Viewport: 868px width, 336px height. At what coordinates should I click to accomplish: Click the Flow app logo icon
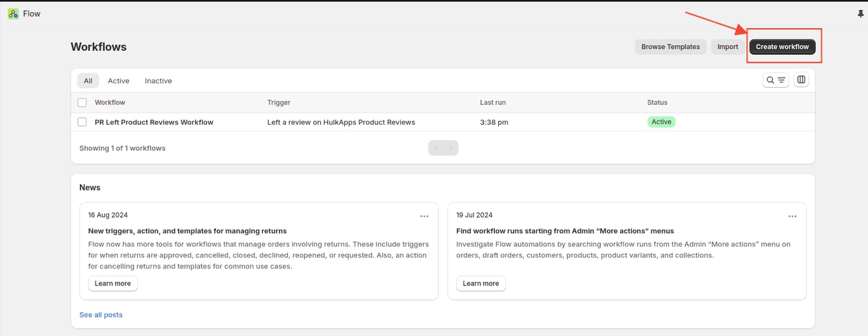coord(13,13)
